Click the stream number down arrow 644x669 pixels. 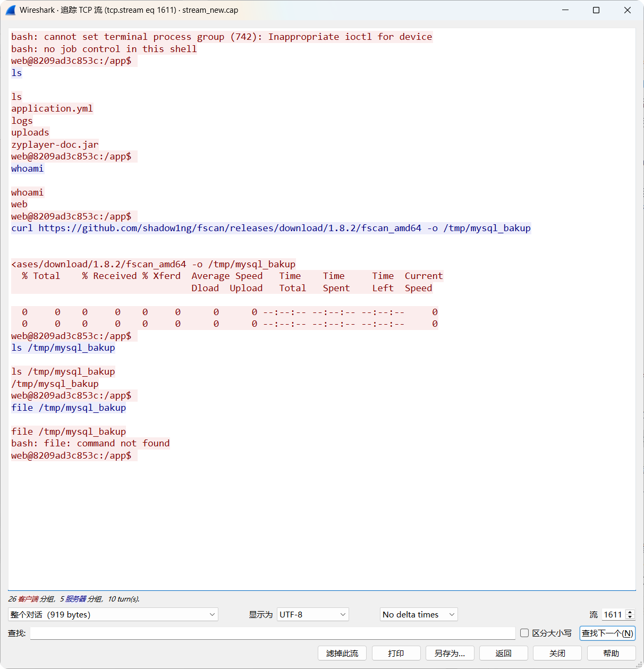630,617
